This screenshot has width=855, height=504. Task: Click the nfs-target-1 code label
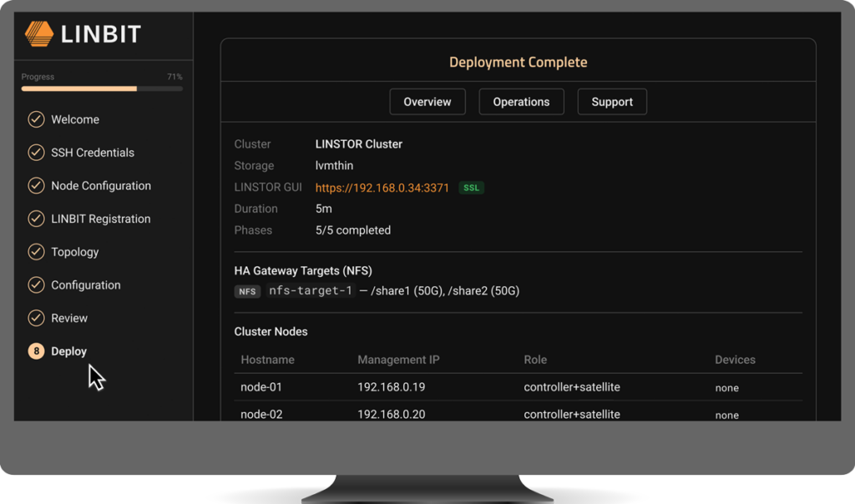click(x=311, y=291)
